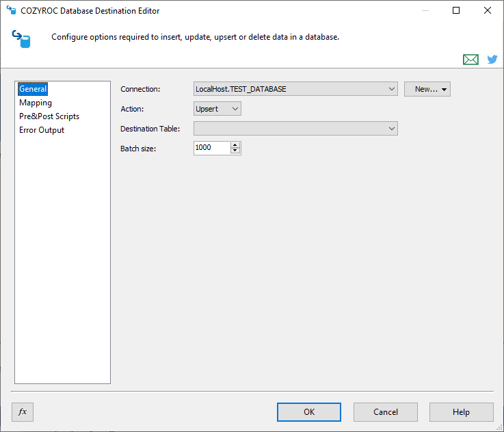Screen dimensions: 504x432
Task: Click the large database destination header icon
Action: (x=21, y=39)
